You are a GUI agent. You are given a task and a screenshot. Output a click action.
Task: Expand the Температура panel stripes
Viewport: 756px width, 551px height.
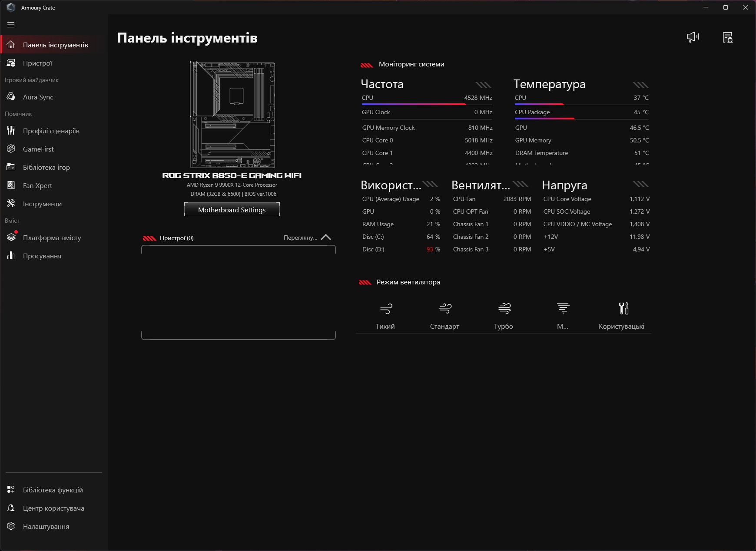[x=641, y=85]
